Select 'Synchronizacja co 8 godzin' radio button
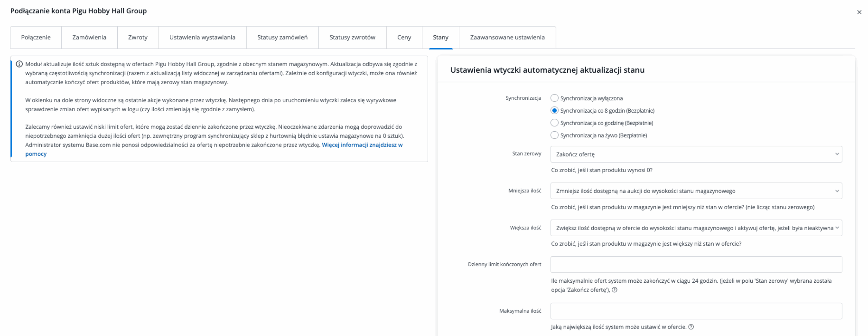Screen dimensions: 868x336 [x=554, y=111]
